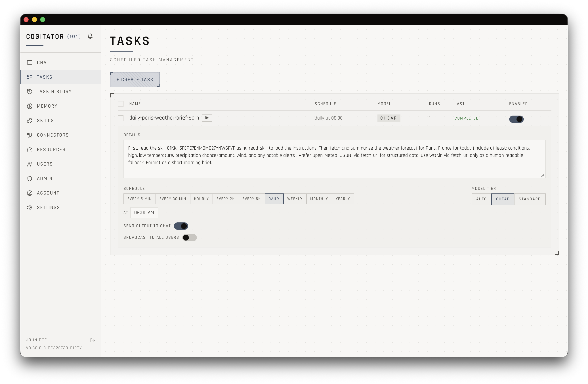Click the Account profile icon
This screenshot has height=384, width=588.
tap(30, 193)
